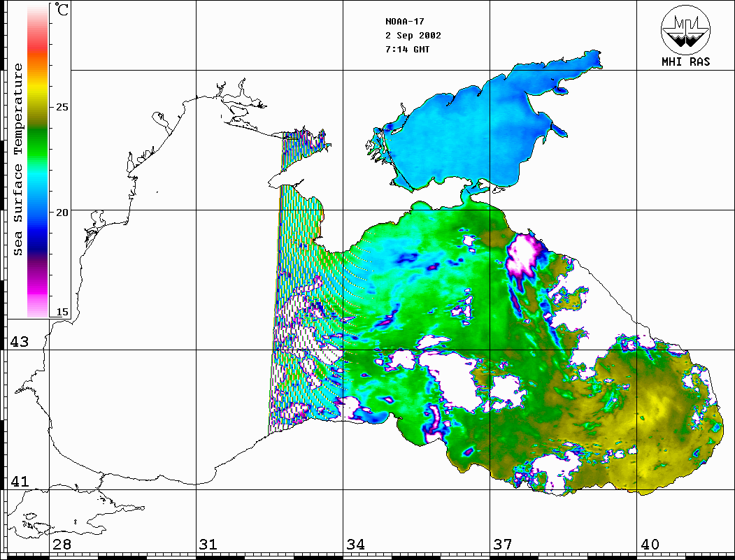
Task: Click the MHI RAS logo emblem
Action: [x=686, y=29]
